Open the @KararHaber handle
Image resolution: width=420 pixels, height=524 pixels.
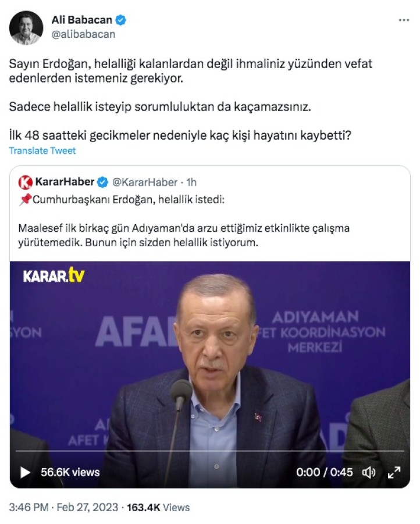point(145,182)
